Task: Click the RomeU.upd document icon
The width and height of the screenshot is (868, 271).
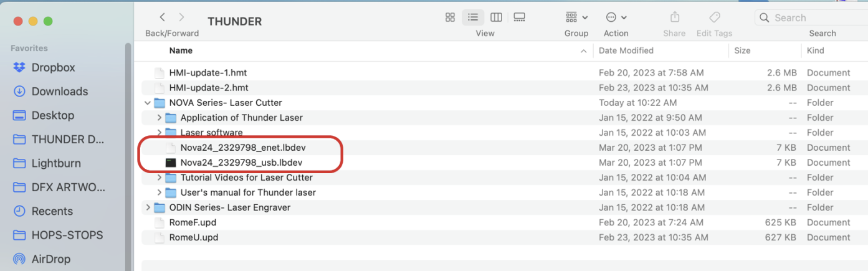Action: pyautogui.click(x=159, y=237)
